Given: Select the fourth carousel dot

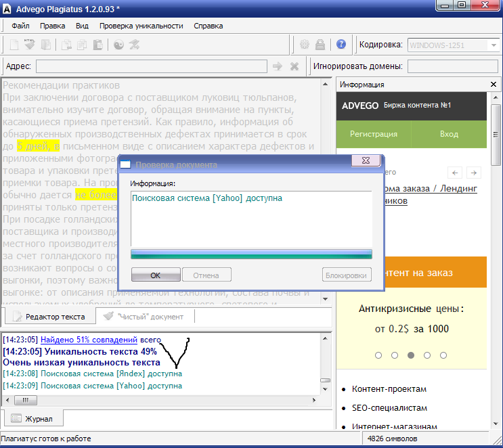Looking at the screenshot, I should (x=427, y=355).
